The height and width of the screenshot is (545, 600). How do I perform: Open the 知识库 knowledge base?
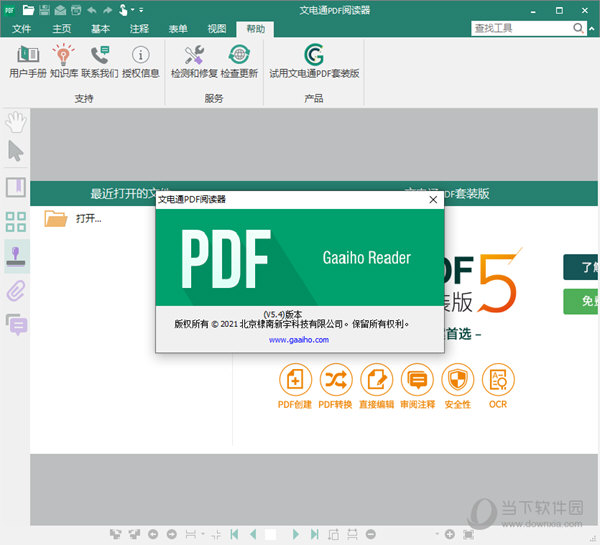point(64,61)
